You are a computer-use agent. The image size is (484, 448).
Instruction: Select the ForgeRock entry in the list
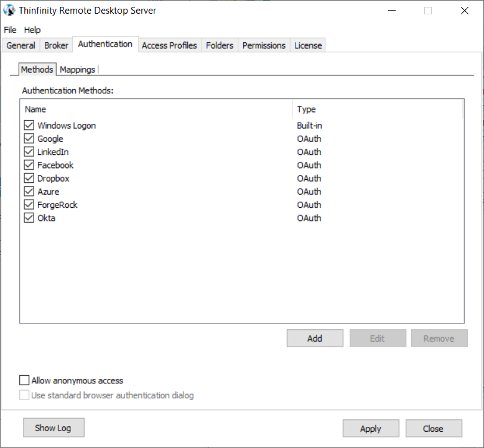[57, 205]
